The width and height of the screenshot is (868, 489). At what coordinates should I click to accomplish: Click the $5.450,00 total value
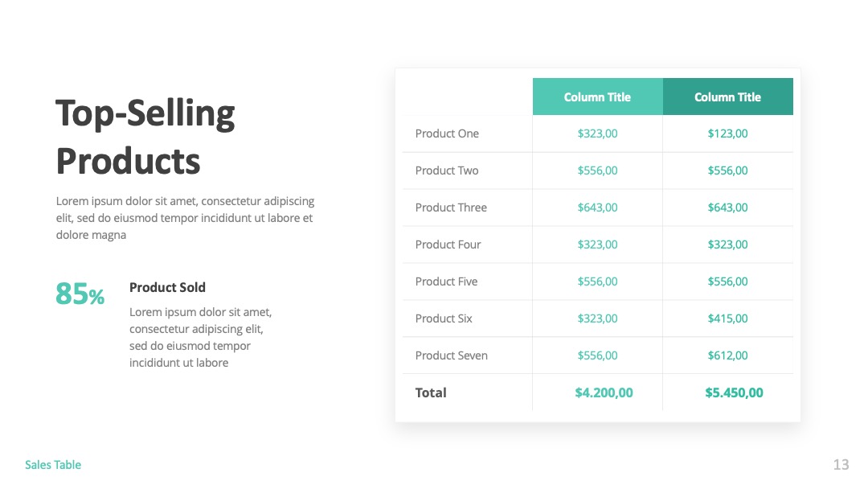(734, 392)
